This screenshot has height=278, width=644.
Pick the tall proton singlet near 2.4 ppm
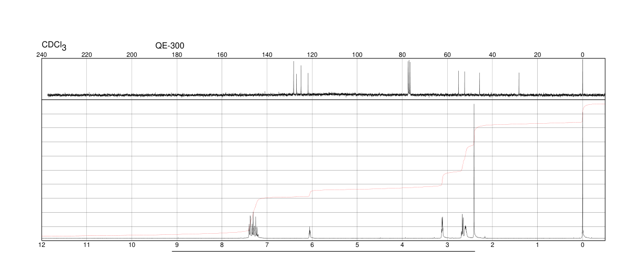474,171
